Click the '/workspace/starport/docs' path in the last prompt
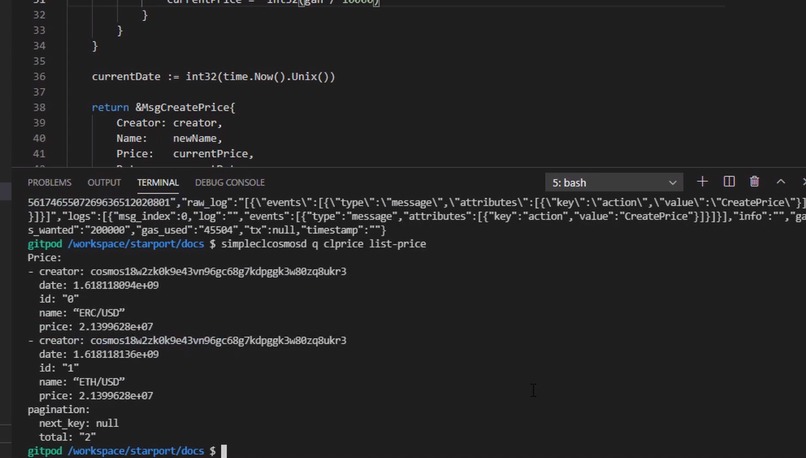The height and width of the screenshot is (458, 806). (x=136, y=451)
